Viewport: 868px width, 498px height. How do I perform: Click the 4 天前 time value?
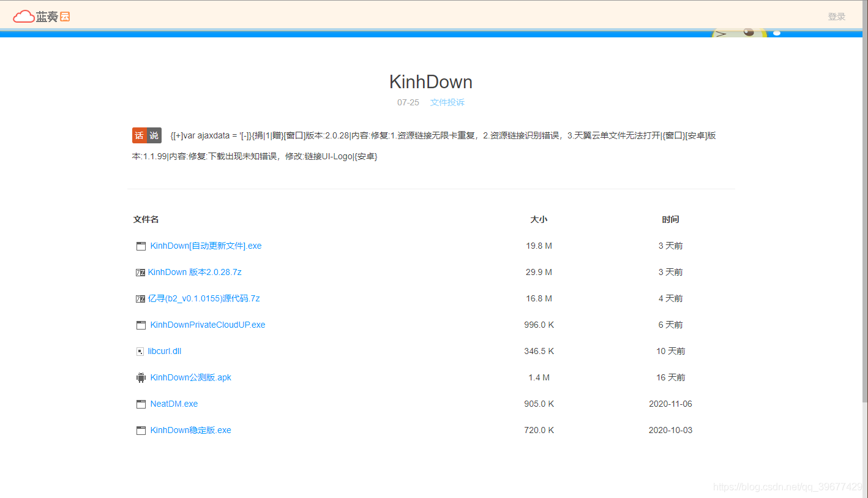(x=670, y=298)
